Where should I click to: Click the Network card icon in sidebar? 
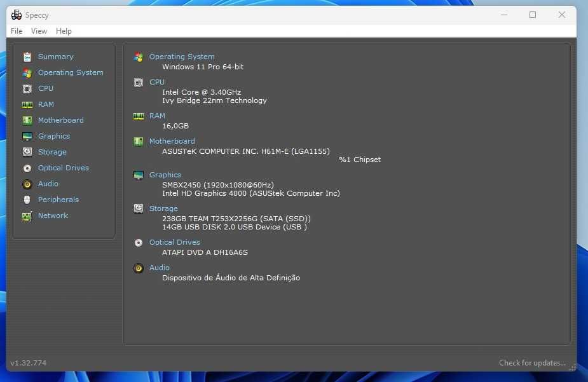coord(27,216)
